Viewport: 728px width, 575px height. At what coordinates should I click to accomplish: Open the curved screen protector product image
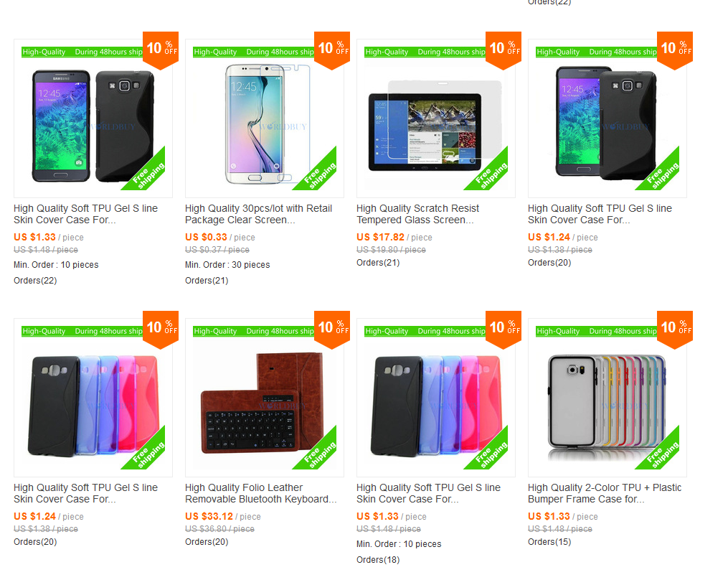pos(264,118)
